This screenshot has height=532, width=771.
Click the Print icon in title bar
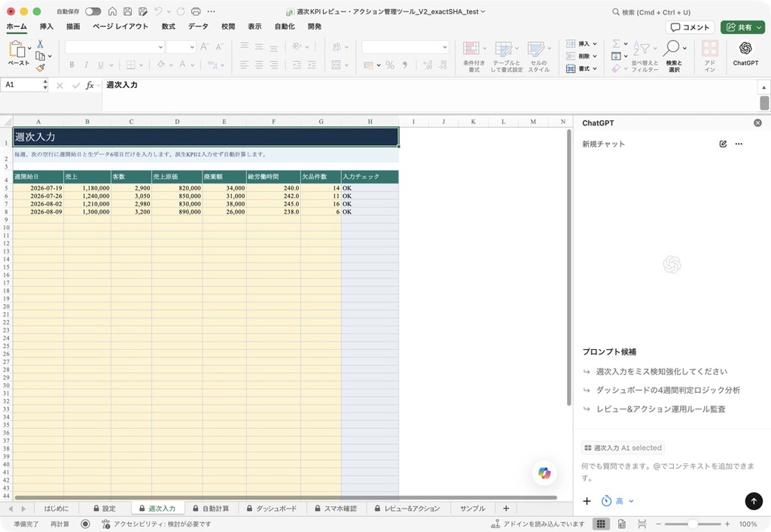tap(196, 11)
